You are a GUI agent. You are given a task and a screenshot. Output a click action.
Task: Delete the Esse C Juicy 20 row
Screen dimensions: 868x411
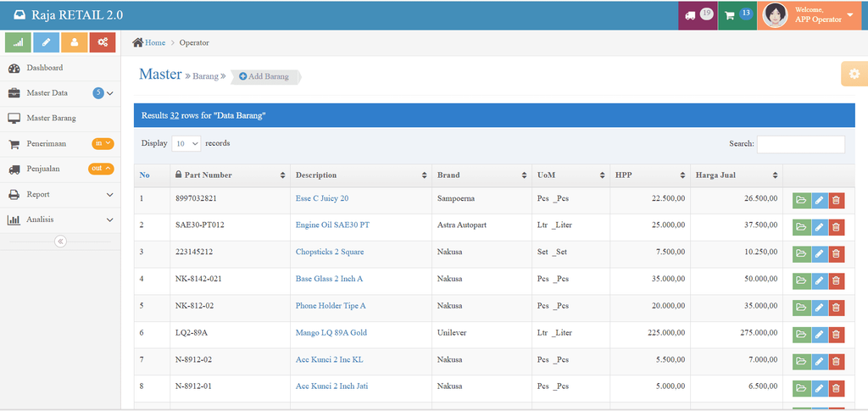pyautogui.click(x=837, y=200)
